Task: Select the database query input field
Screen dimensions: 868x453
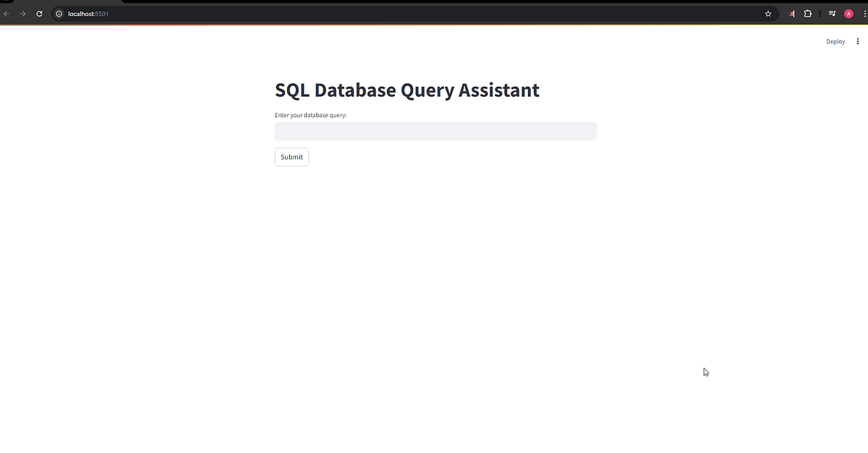Action: (x=435, y=131)
